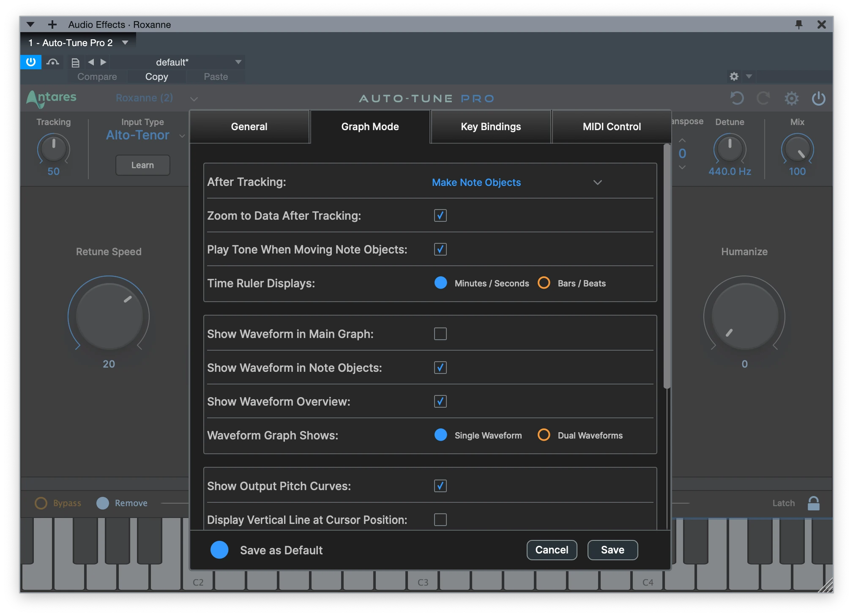Click the C4 piano key
853x616 pixels.
click(x=648, y=582)
